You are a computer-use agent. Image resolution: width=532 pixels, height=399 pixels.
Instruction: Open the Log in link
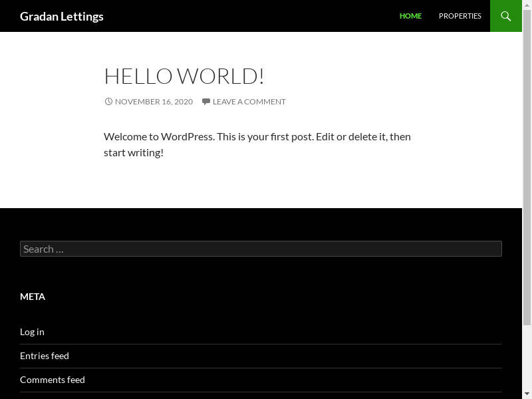pyautogui.click(x=32, y=332)
